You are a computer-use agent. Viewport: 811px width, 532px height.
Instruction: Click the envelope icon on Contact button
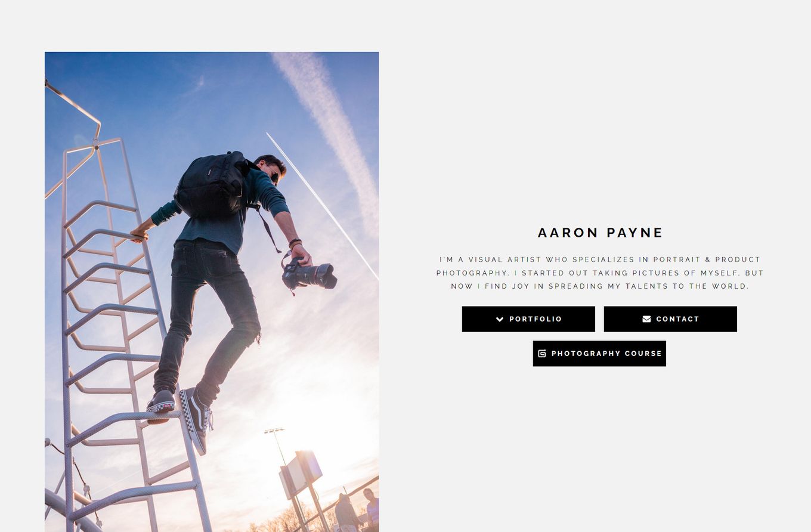pos(646,319)
